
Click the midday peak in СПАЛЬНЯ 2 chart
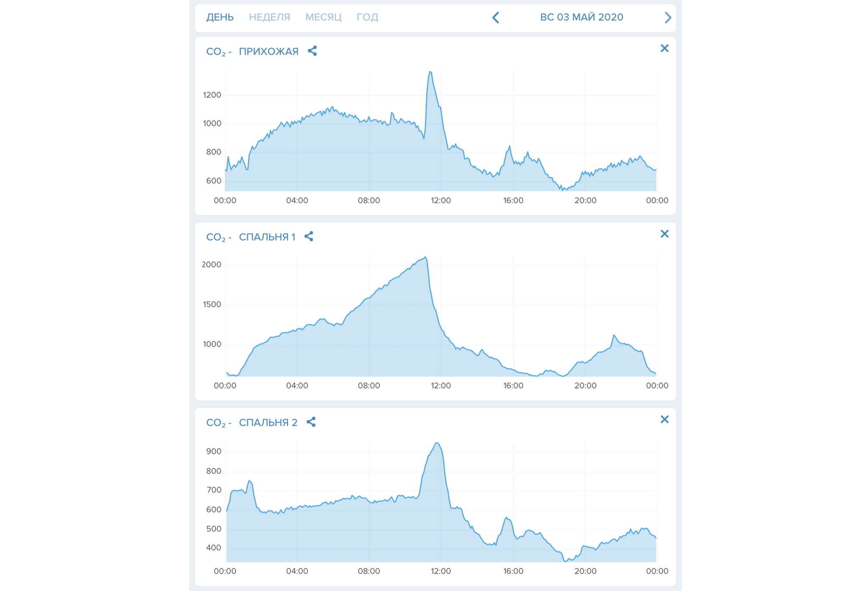pyautogui.click(x=437, y=443)
